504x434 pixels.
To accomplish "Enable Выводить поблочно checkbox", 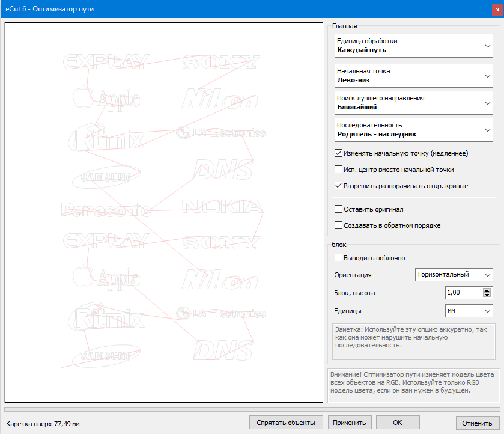I will tap(338, 258).
